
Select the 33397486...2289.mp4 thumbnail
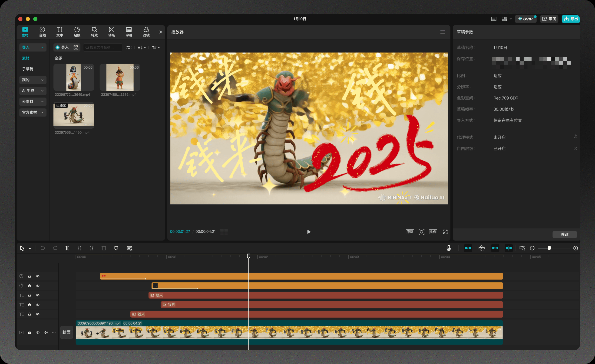click(120, 77)
